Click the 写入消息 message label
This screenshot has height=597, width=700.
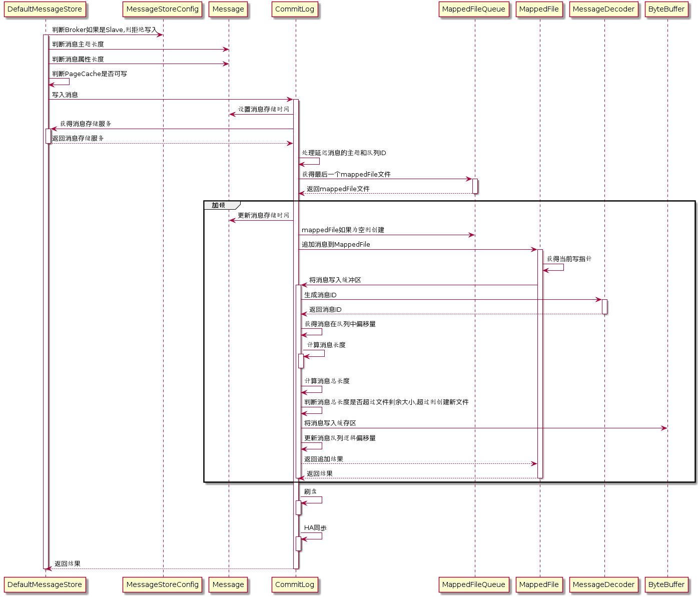pyautogui.click(x=65, y=95)
